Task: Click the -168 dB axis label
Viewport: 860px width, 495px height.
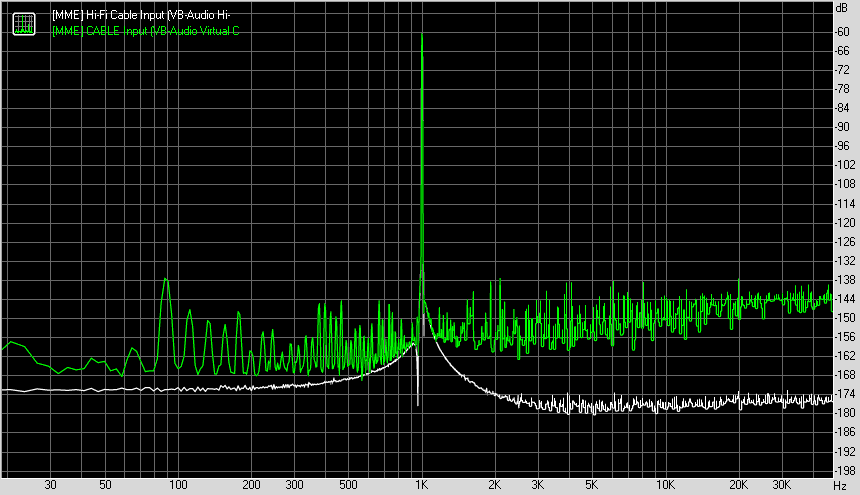Action: [x=845, y=374]
